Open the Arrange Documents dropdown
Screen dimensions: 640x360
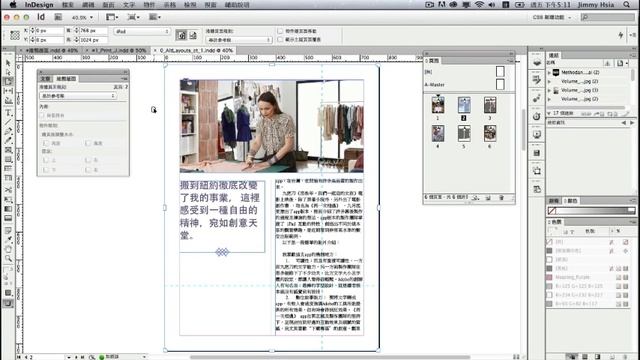(155, 17)
